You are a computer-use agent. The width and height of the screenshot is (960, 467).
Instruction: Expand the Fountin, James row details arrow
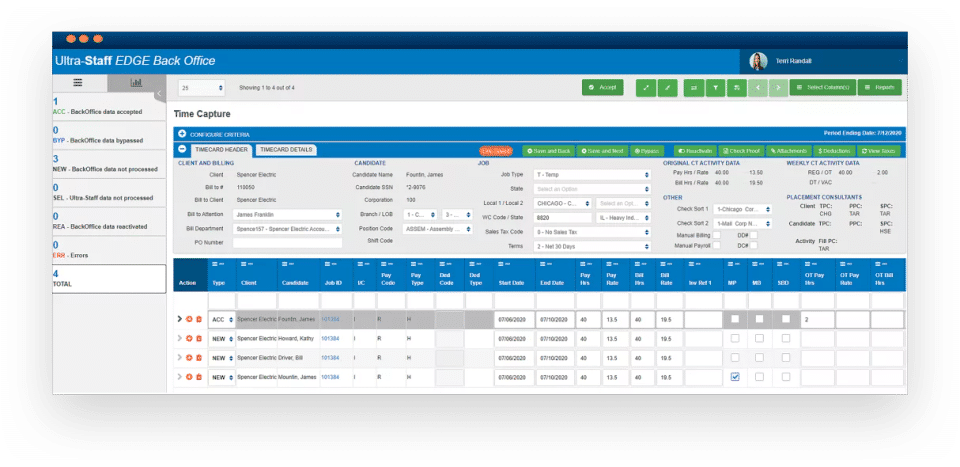[179, 319]
